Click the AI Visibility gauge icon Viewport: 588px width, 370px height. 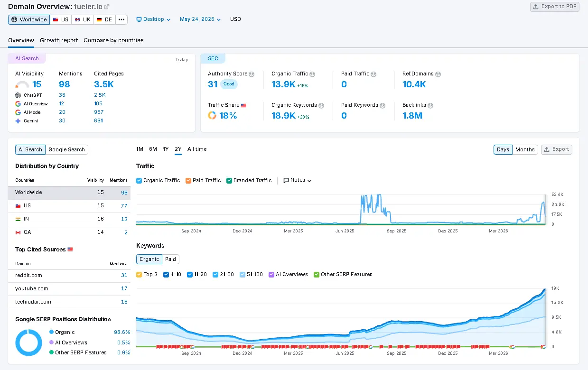(x=22, y=85)
